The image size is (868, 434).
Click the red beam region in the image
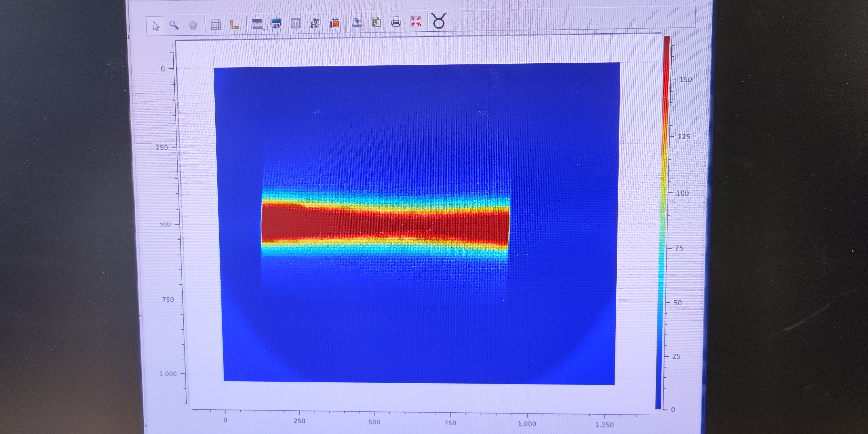click(x=385, y=224)
